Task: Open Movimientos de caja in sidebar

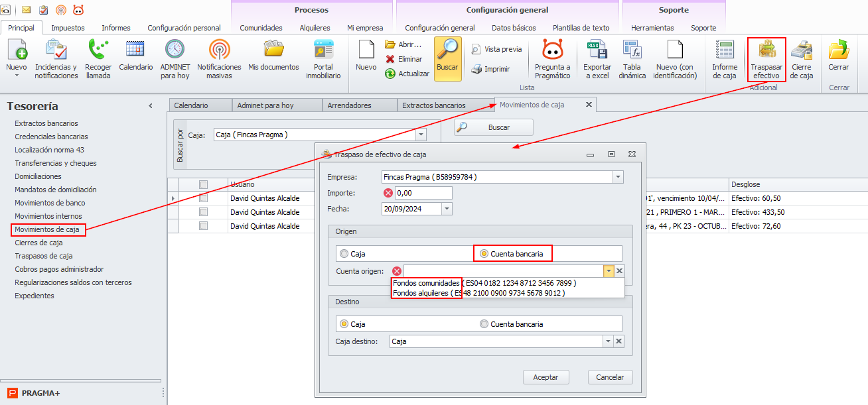Action: click(x=47, y=229)
